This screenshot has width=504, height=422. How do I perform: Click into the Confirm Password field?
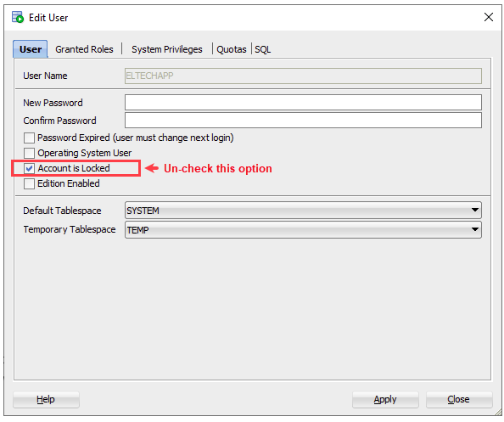303,121
